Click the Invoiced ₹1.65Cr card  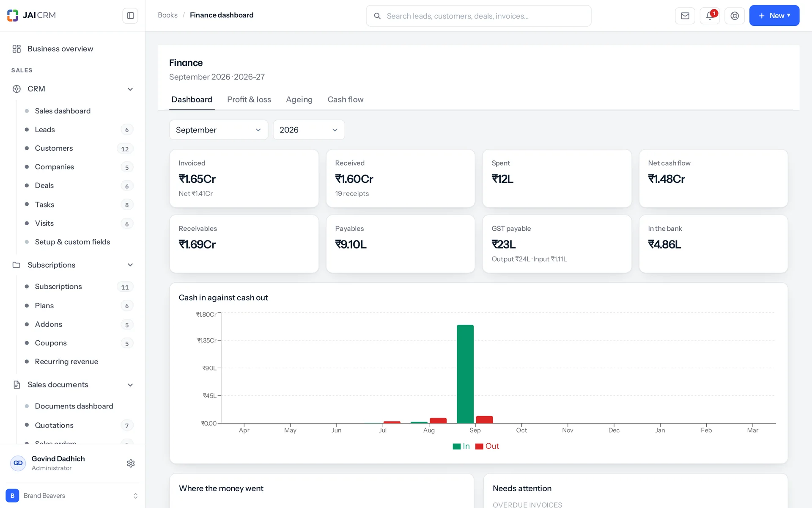click(244, 178)
